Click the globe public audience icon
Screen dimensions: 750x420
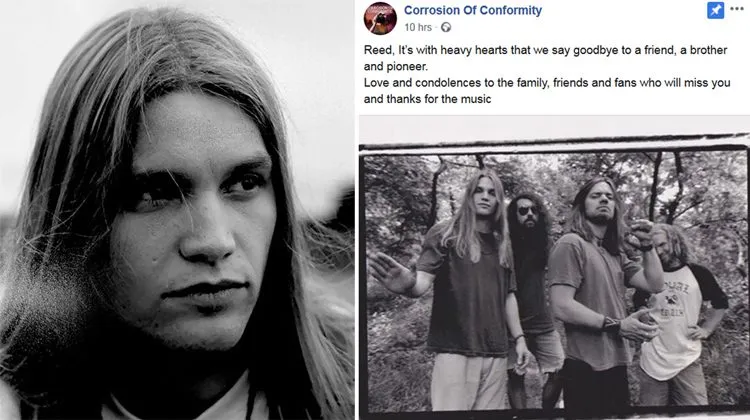[x=446, y=27]
